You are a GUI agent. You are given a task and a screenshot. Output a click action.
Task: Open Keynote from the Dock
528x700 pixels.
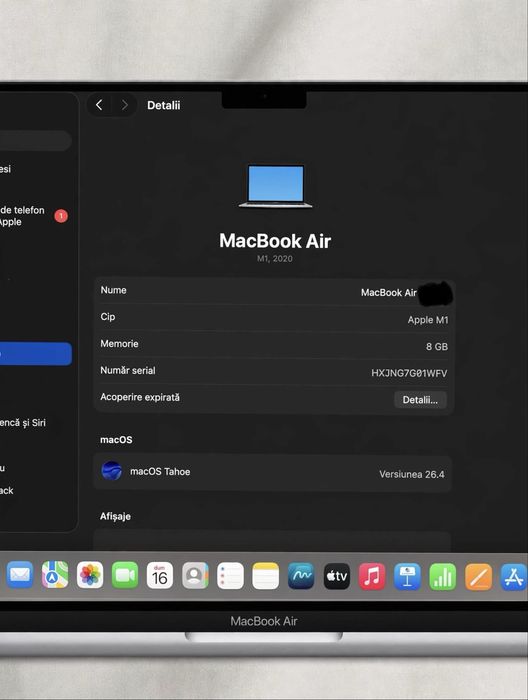tap(407, 576)
